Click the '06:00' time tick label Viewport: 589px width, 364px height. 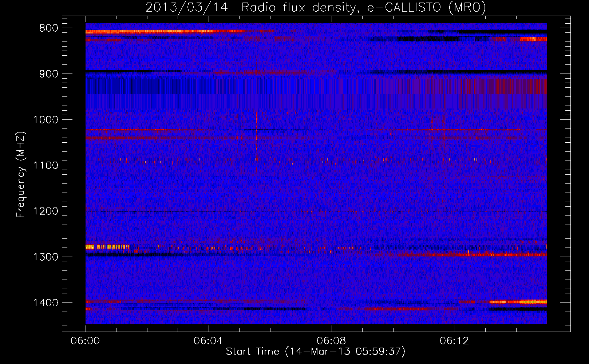(86, 341)
